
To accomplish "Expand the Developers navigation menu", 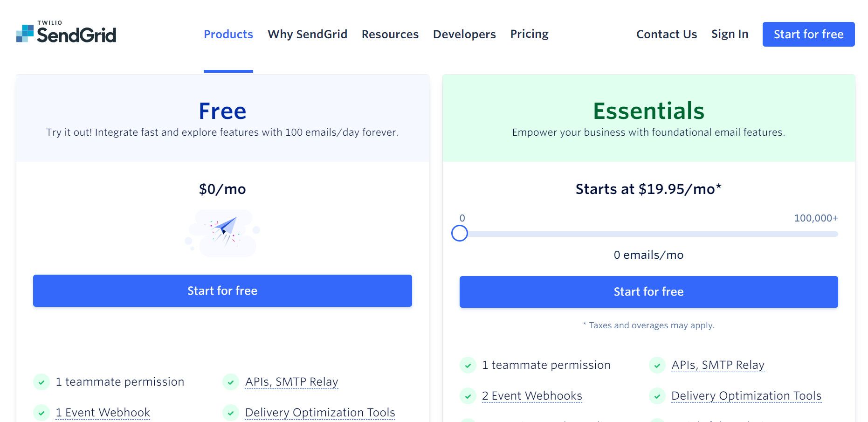I will (x=464, y=35).
